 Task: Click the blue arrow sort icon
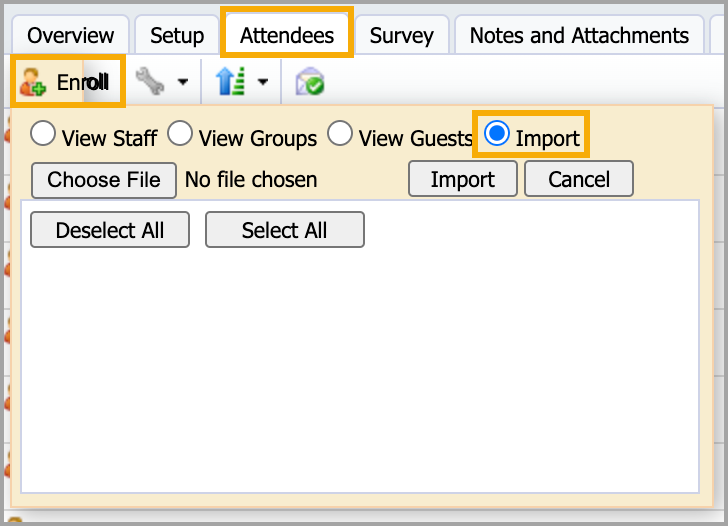[x=230, y=81]
